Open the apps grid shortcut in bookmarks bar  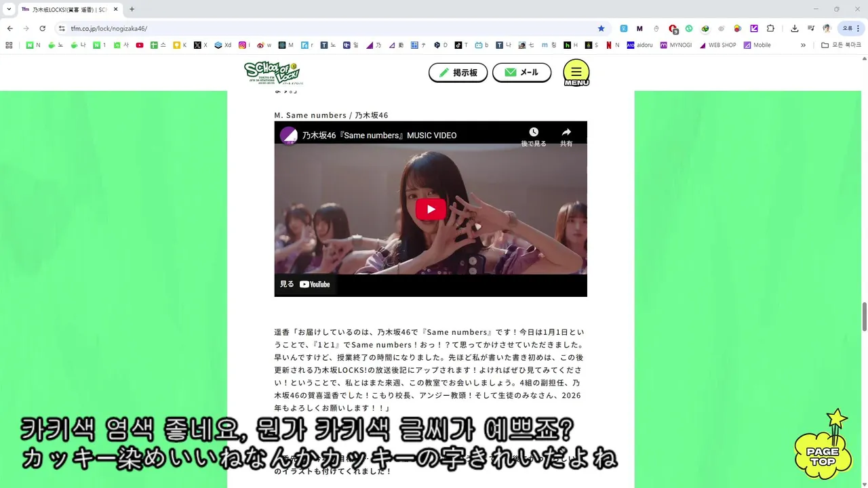click(9, 45)
